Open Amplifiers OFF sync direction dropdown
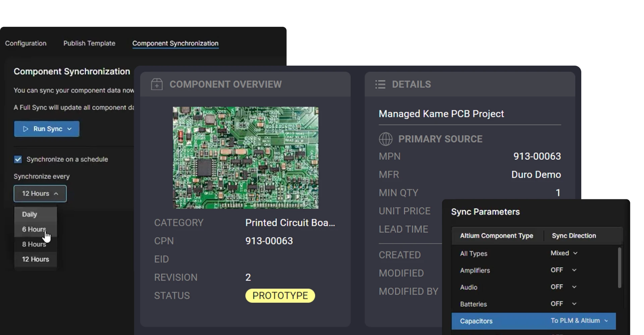This screenshot has width=644, height=335. point(563,270)
